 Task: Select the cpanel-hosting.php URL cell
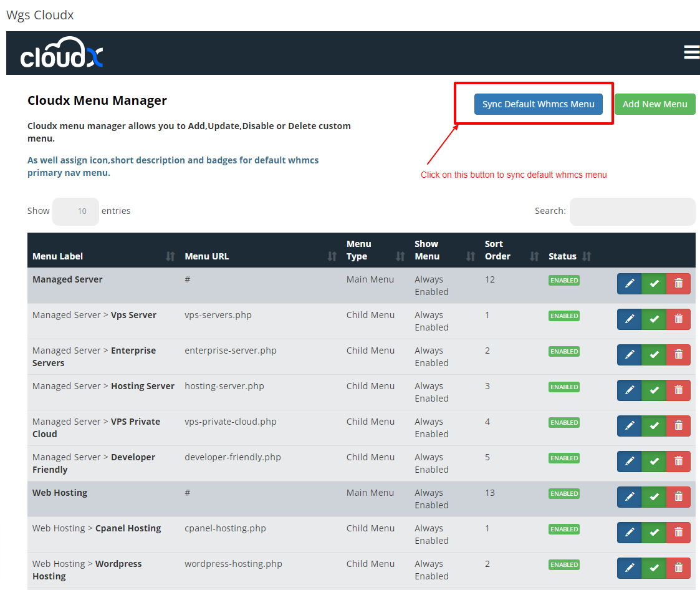[225, 528]
